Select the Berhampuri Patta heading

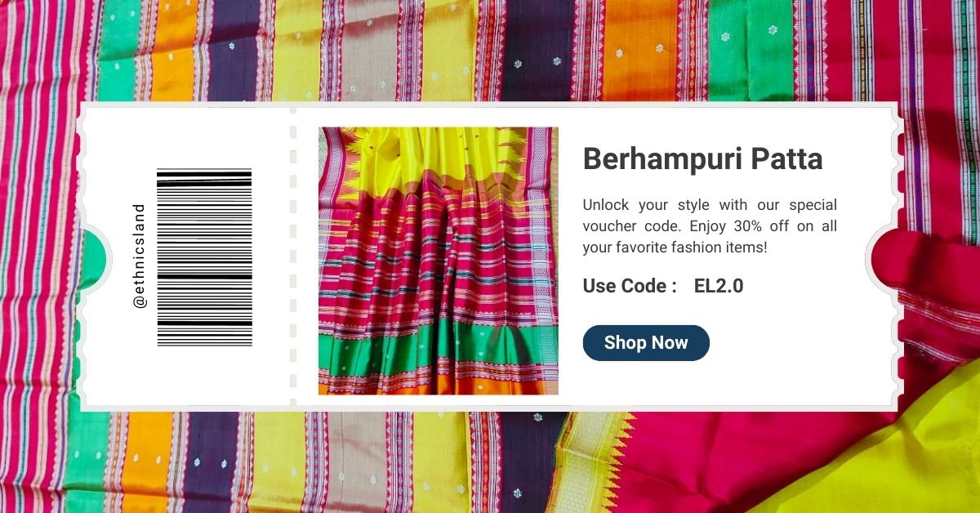coord(702,159)
